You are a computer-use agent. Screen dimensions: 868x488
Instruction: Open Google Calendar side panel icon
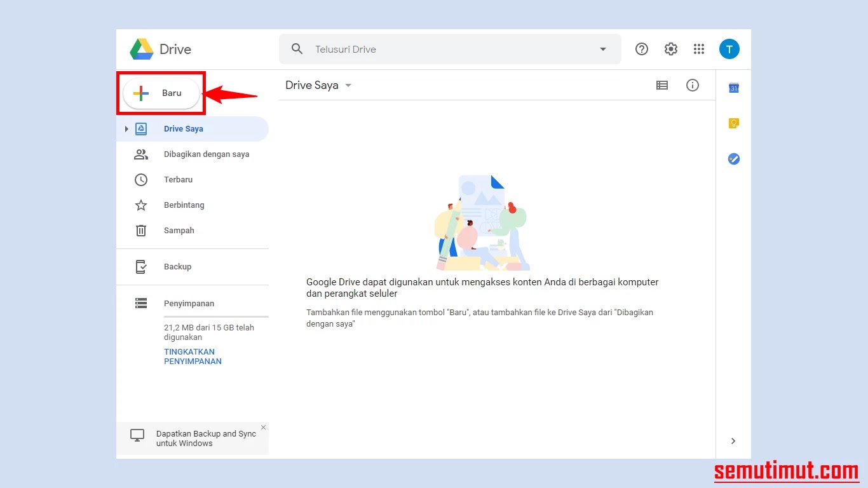click(x=734, y=88)
